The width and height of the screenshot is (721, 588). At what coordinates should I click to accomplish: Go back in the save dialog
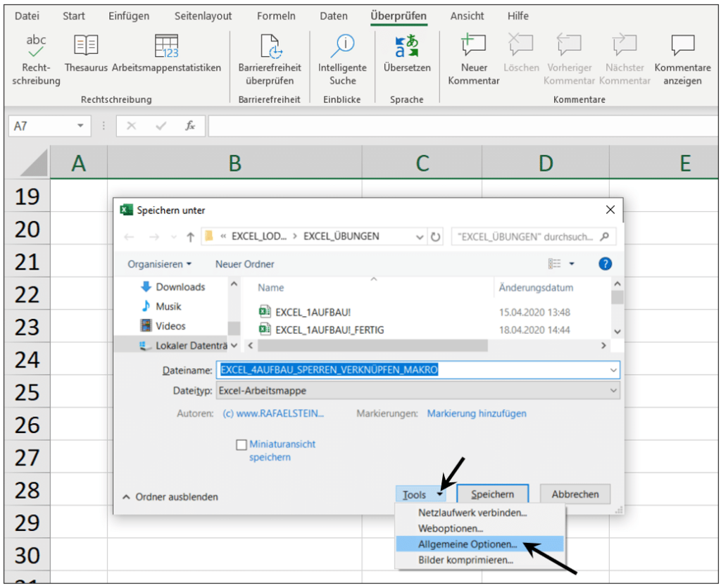coord(130,237)
